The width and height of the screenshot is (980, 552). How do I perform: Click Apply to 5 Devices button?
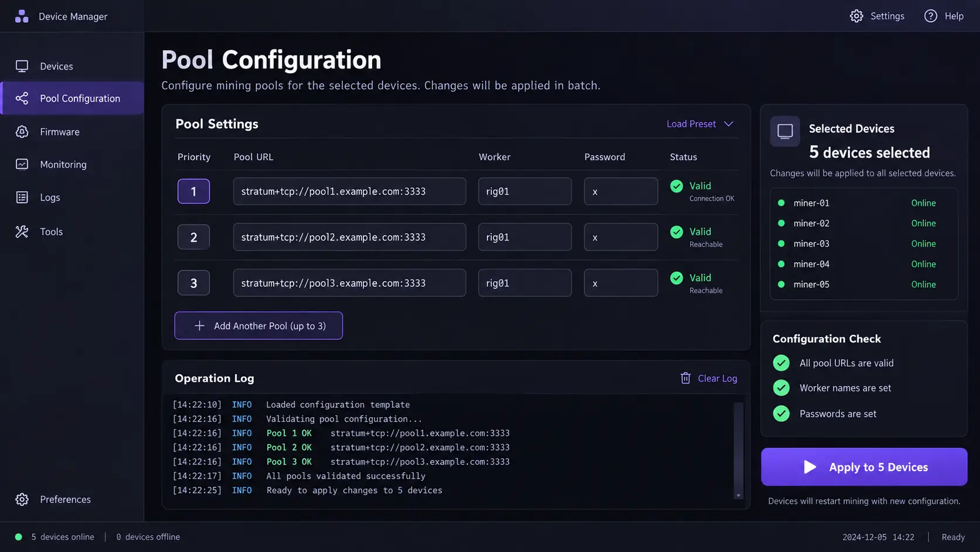(x=864, y=467)
